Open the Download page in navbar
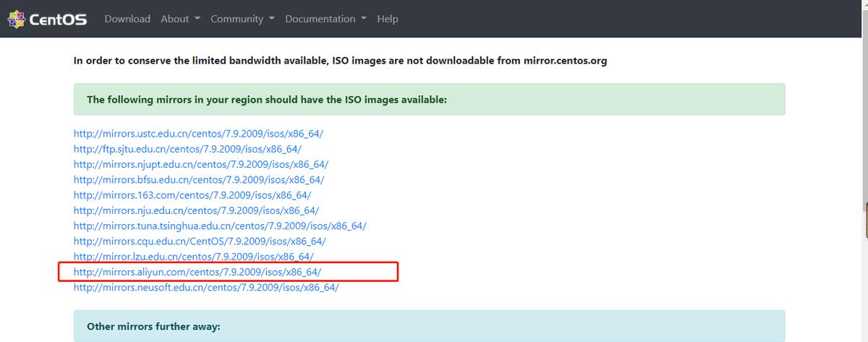The height and width of the screenshot is (342, 868). [127, 19]
